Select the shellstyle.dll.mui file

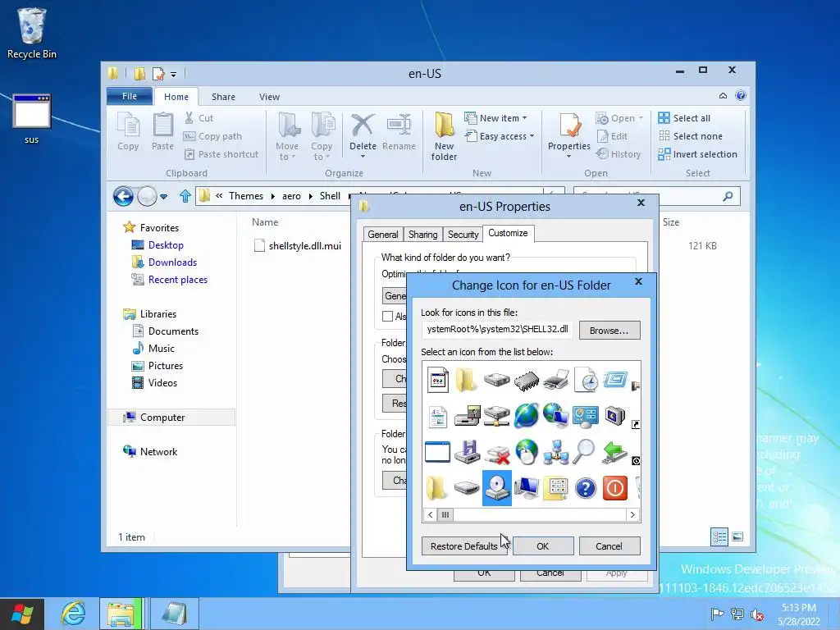click(298, 246)
